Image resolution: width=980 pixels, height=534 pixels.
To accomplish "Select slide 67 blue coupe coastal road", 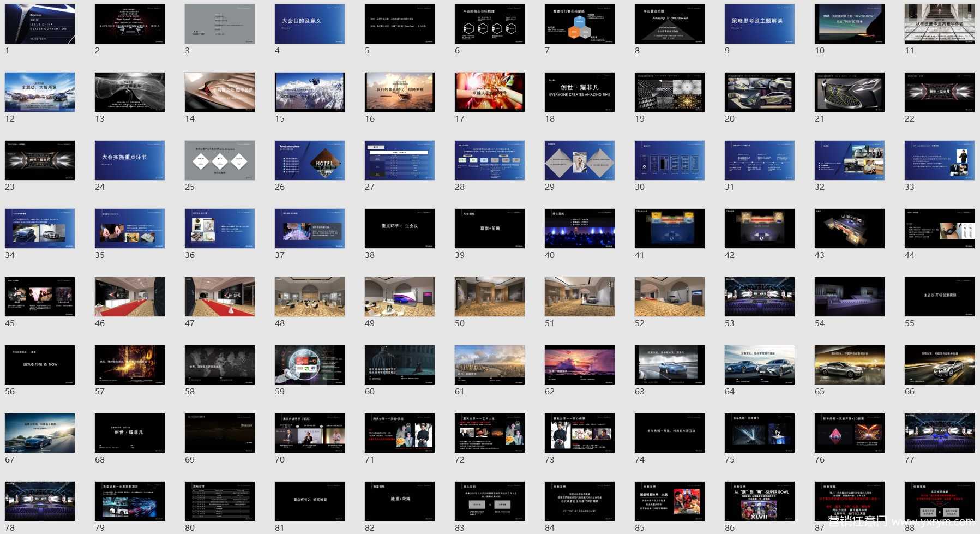I will [x=40, y=433].
